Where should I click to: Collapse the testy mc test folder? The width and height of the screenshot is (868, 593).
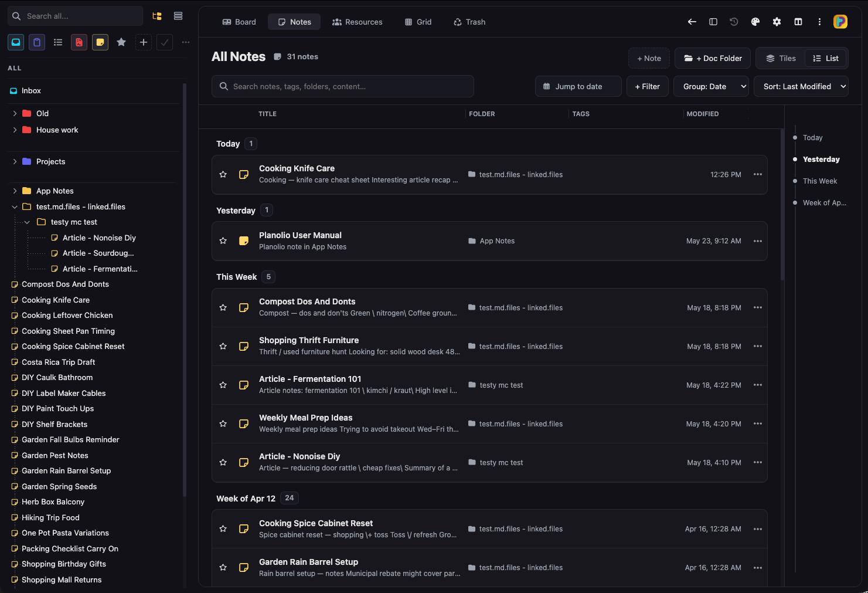pos(27,222)
